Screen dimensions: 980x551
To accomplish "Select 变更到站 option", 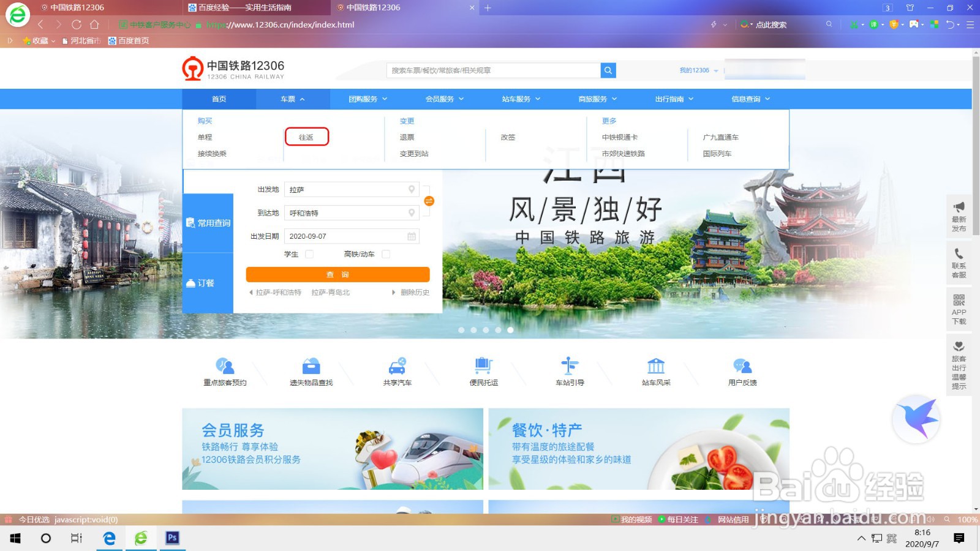I will click(x=415, y=154).
